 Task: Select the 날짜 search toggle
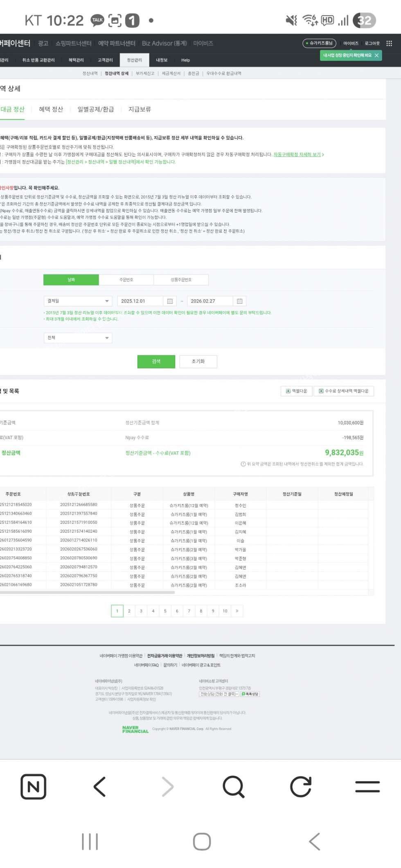pos(71,280)
